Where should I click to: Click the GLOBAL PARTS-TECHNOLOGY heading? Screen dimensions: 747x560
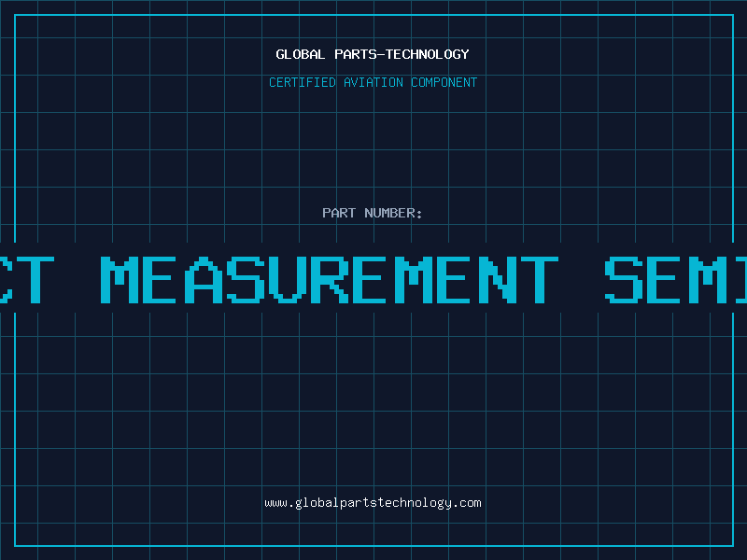[x=373, y=54]
